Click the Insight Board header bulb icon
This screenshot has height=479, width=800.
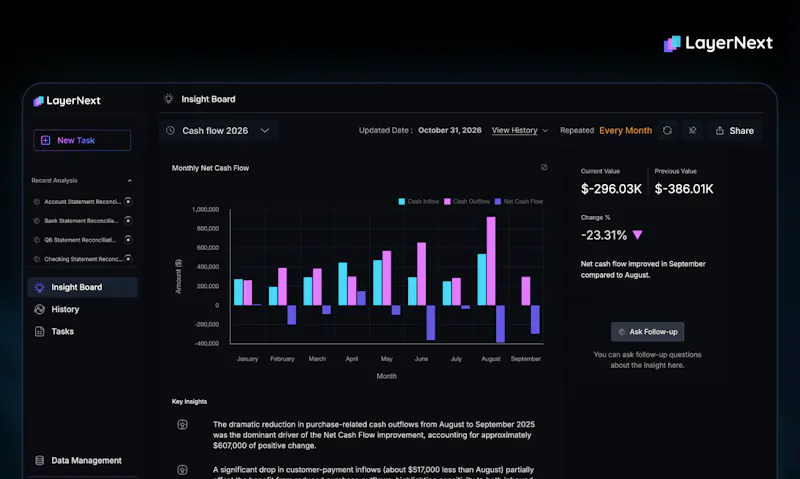click(168, 99)
